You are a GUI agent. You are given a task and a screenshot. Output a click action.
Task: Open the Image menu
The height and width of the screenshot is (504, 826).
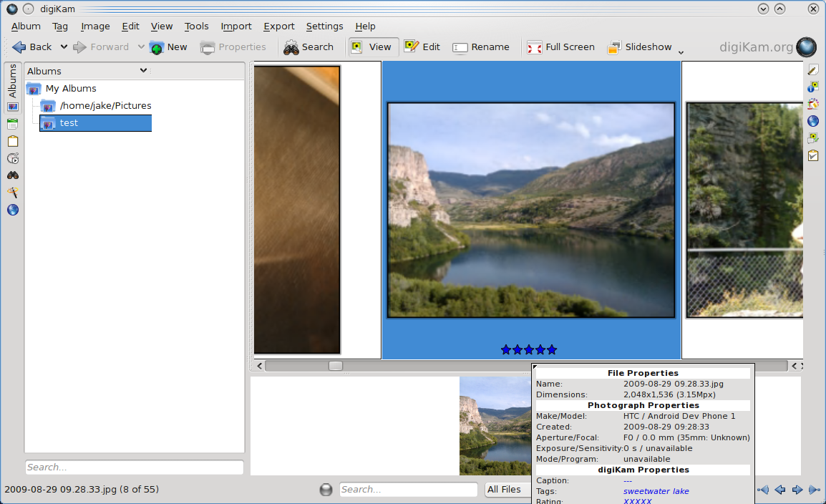95,26
